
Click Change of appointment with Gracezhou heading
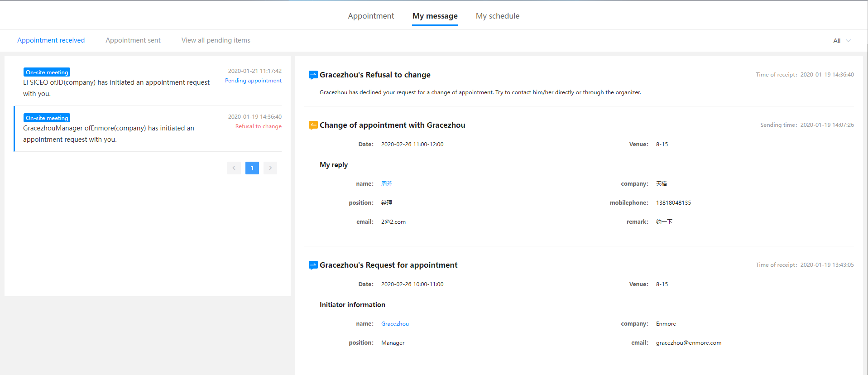[392, 125]
